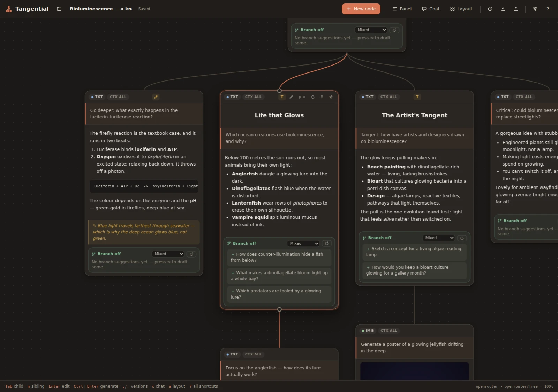This screenshot has height=392, width=558.
Task: Click the p+o icon on Life that Glows node
Action: (x=302, y=97)
